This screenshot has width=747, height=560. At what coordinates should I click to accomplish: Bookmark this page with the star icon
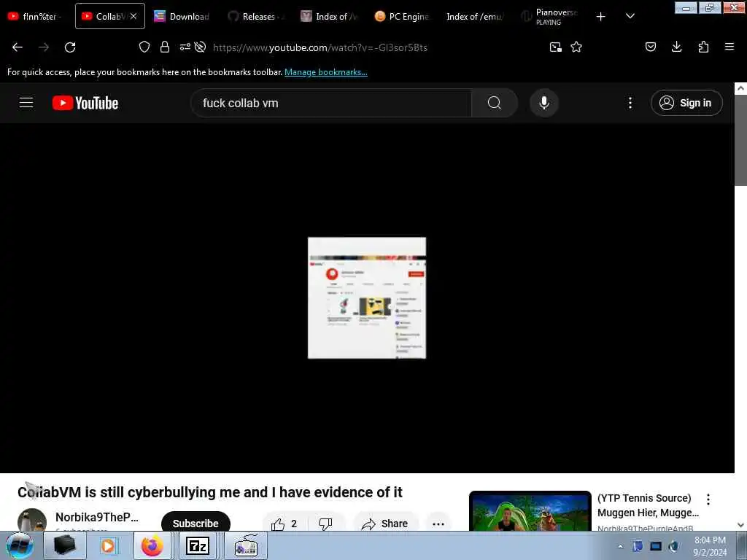pos(576,47)
